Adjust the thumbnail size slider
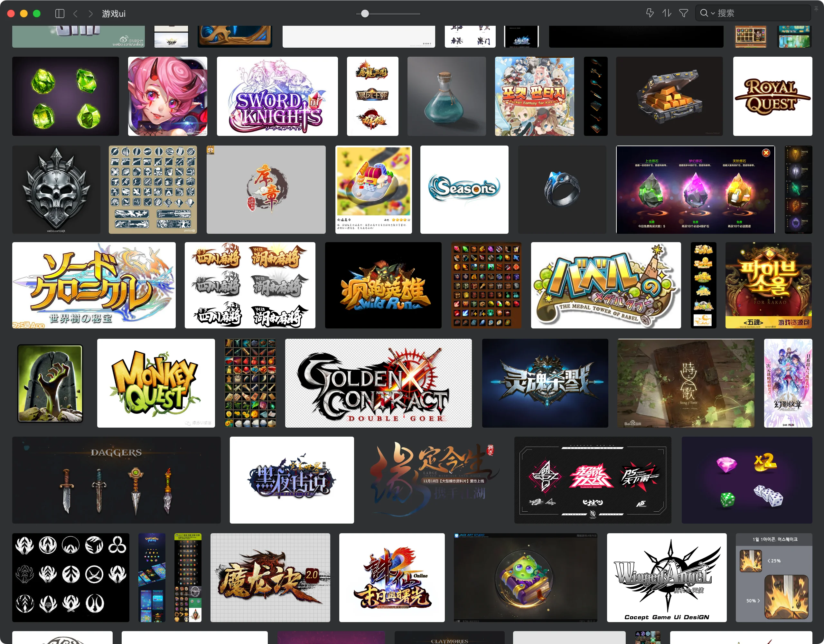The image size is (824, 644). 365,14
